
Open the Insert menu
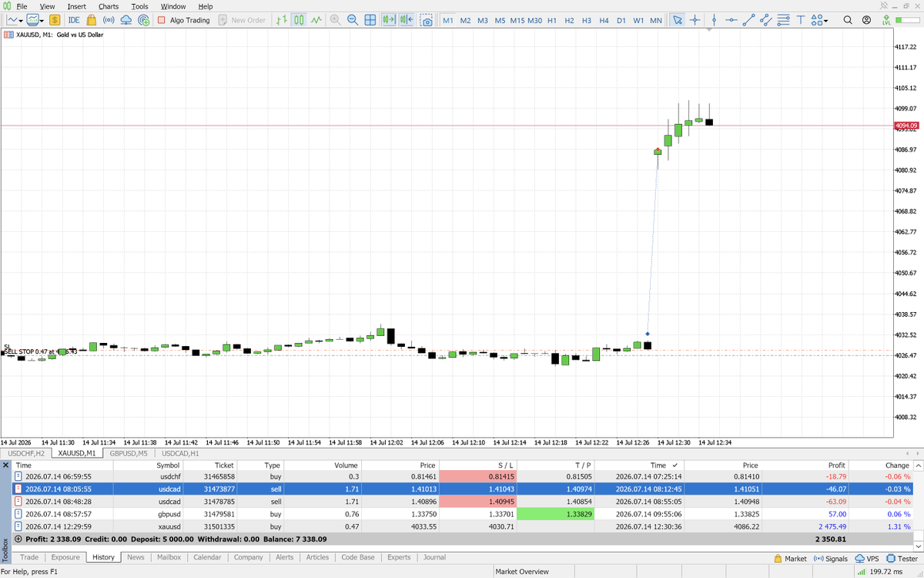pyautogui.click(x=77, y=6)
